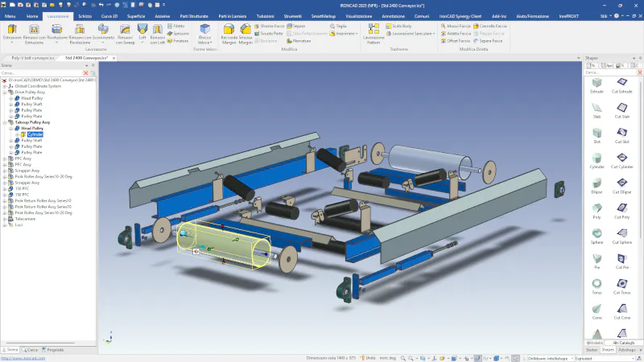Screen dimensions: 644x362
Task: Choose the Sphere shape in Shapes panel
Action: 597,233
